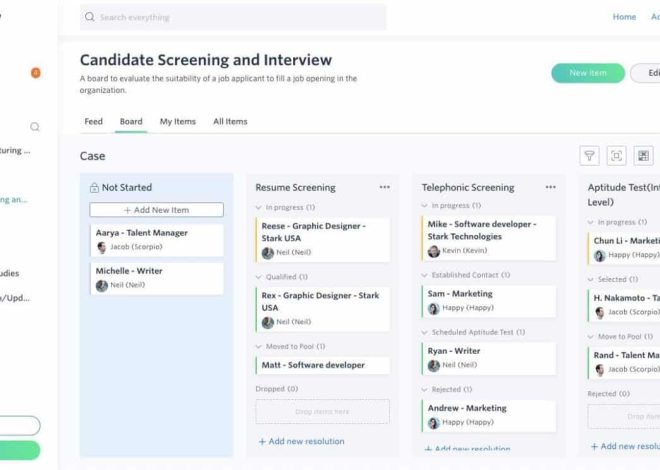Viewport: 660px width, 470px height.
Task: Toggle fullscreen view icon
Action: [x=616, y=156]
